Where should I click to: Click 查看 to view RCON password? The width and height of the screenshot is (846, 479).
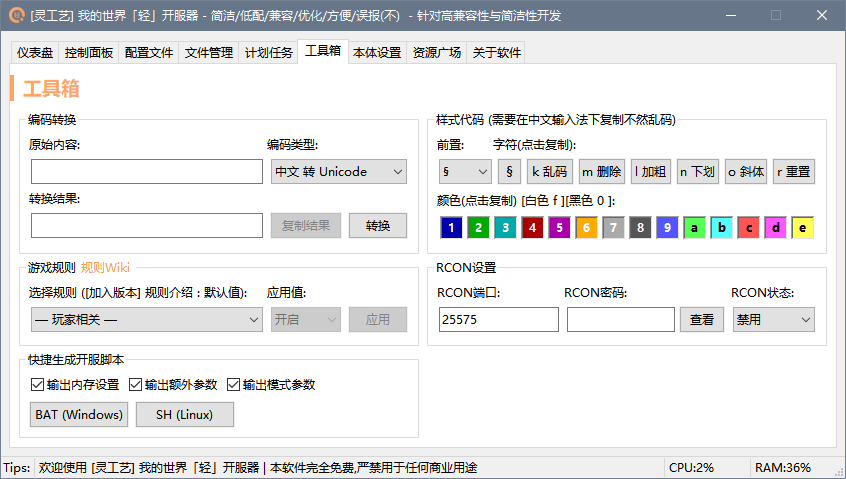[701, 319]
